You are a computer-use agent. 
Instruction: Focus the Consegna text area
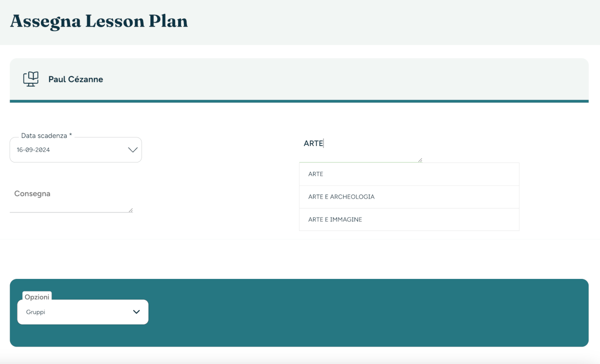(x=71, y=199)
